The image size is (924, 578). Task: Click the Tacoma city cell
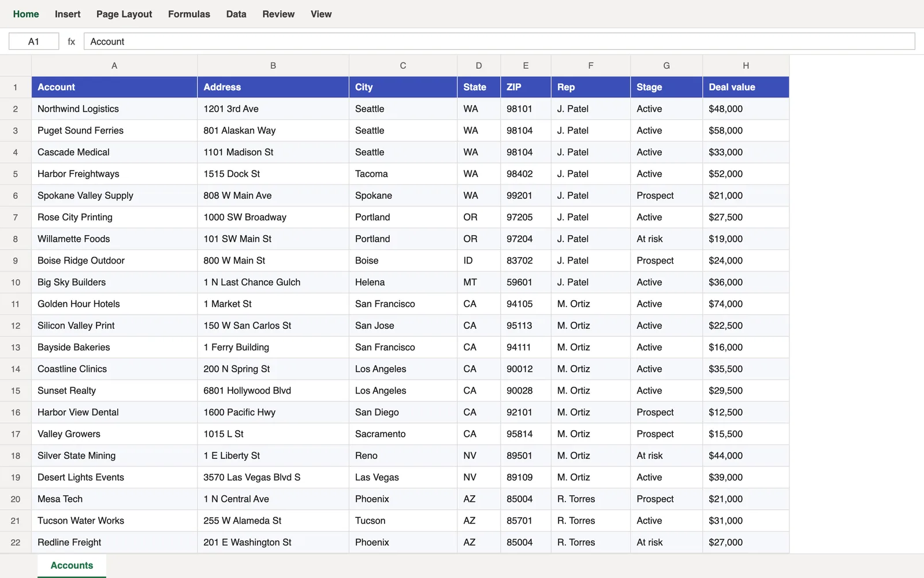(x=403, y=174)
